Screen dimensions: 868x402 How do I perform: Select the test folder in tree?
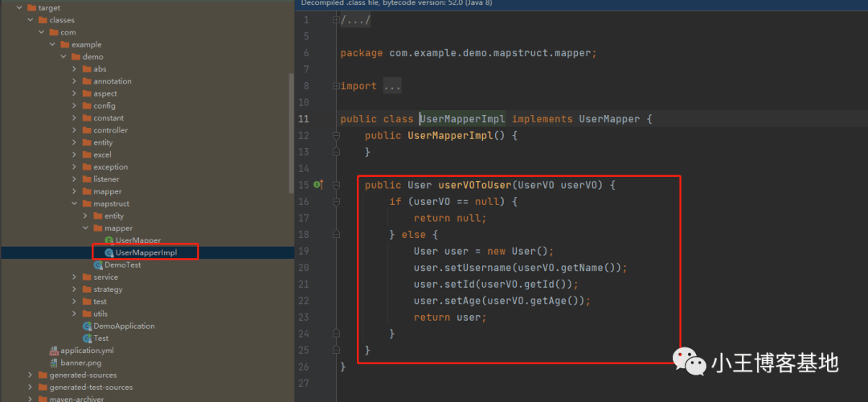point(100,301)
